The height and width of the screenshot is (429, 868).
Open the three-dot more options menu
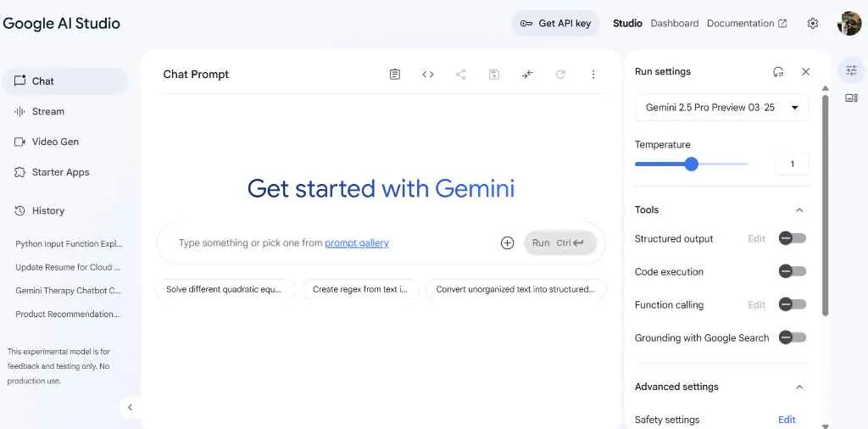click(x=593, y=74)
